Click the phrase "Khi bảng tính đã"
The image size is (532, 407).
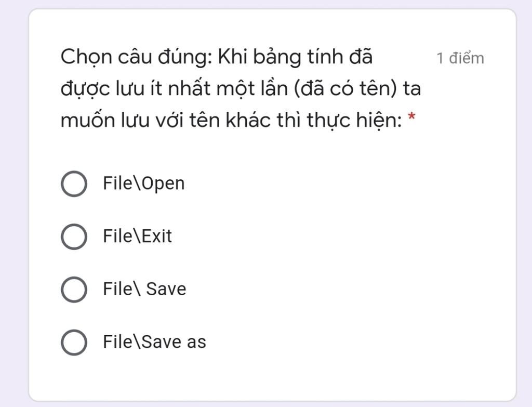click(295, 57)
